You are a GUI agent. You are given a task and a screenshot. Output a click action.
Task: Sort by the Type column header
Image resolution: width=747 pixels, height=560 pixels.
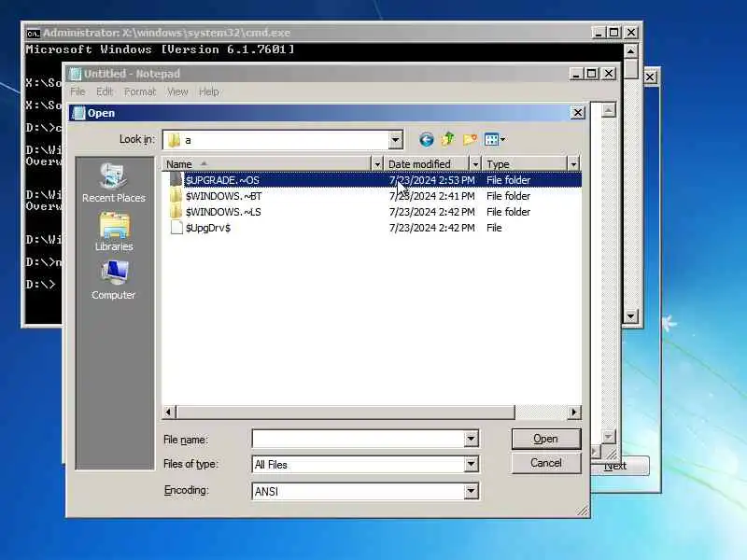coord(525,164)
